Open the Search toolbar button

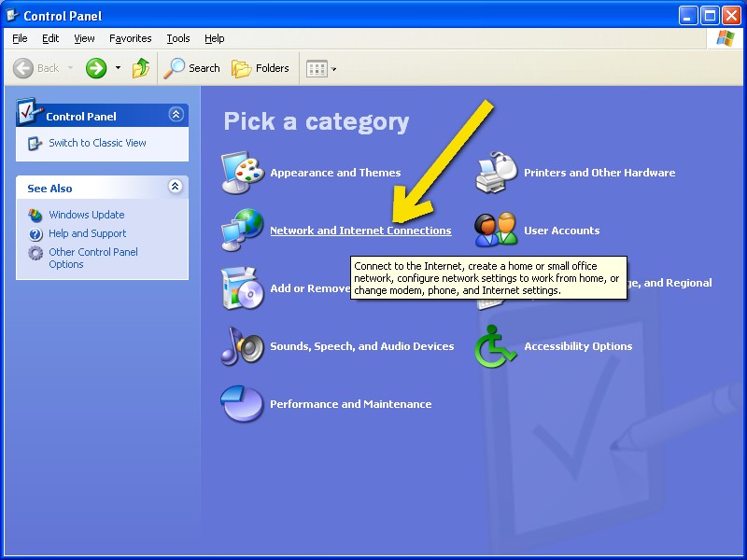point(192,68)
